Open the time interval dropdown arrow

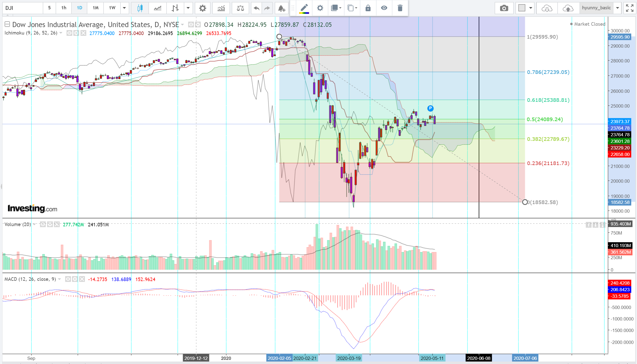tap(124, 8)
